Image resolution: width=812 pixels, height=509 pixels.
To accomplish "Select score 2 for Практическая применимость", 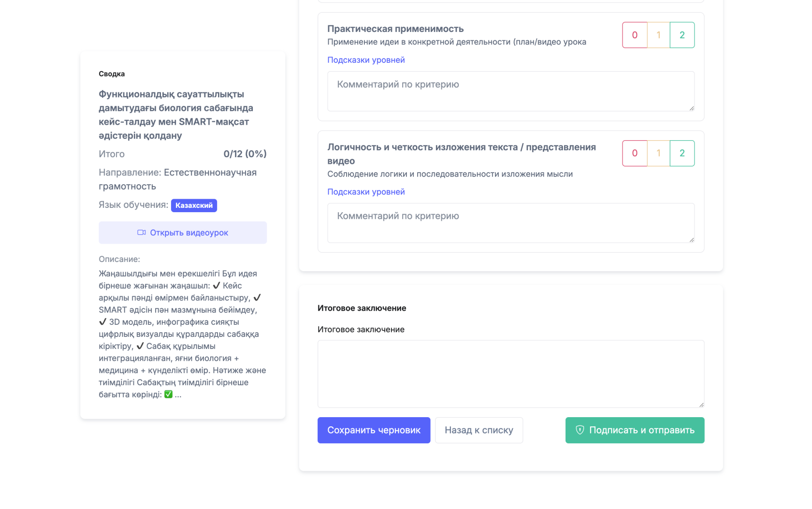I will (x=682, y=35).
